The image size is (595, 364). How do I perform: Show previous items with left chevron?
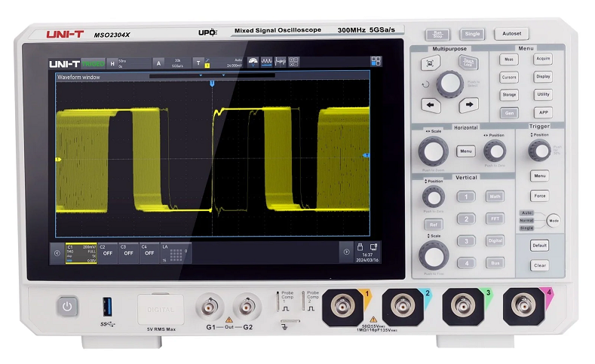57,253
